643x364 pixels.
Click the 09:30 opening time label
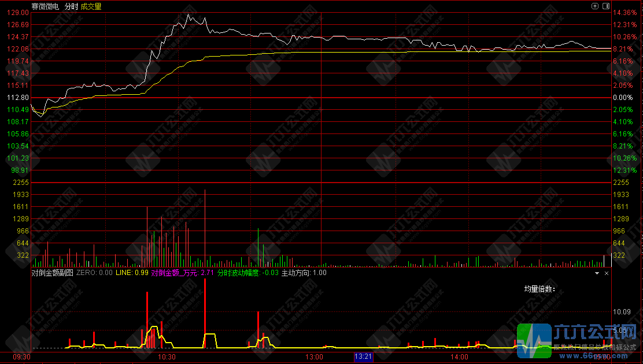pyautogui.click(x=22, y=357)
